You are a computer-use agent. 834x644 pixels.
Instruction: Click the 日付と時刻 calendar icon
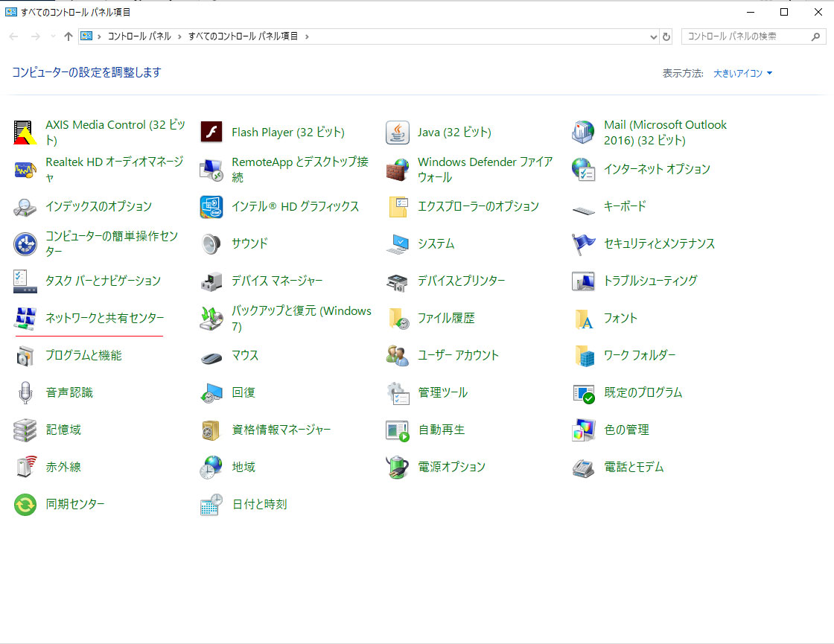(x=211, y=505)
